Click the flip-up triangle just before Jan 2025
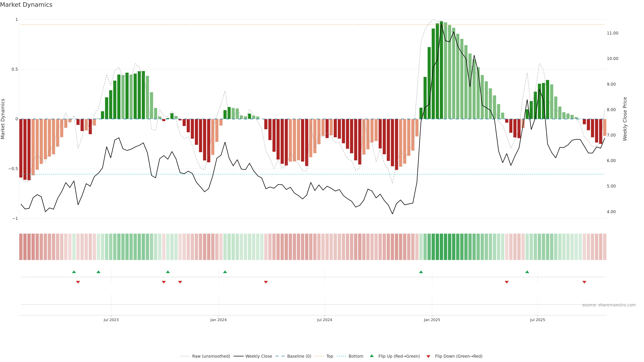The width and height of the screenshot is (644, 362). point(421,272)
